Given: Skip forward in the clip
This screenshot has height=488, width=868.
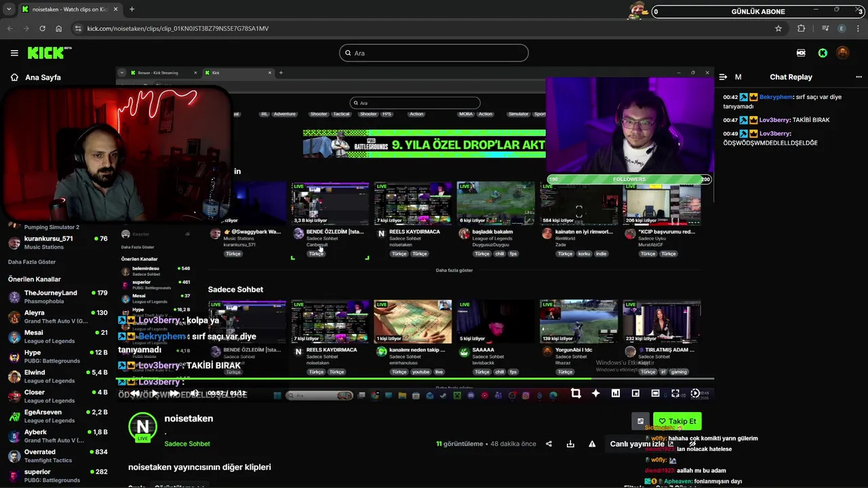Looking at the screenshot, I should click(x=174, y=393).
